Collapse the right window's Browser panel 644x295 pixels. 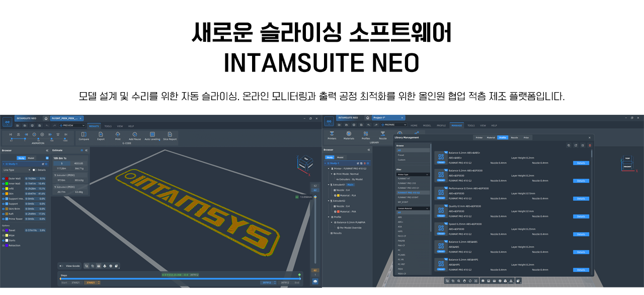[x=369, y=150]
